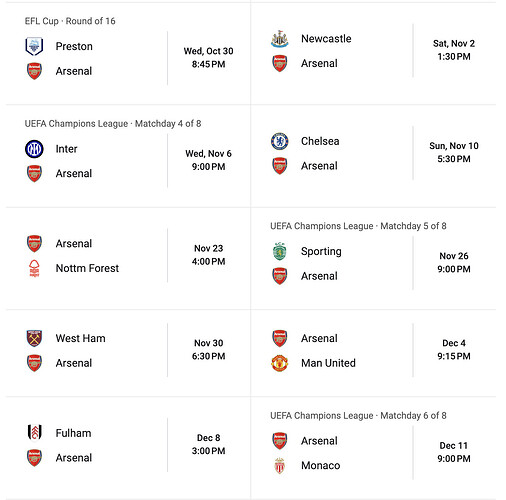The height and width of the screenshot is (500, 506).
Task: Click the Preston club crest icon
Action: [x=34, y=46]
